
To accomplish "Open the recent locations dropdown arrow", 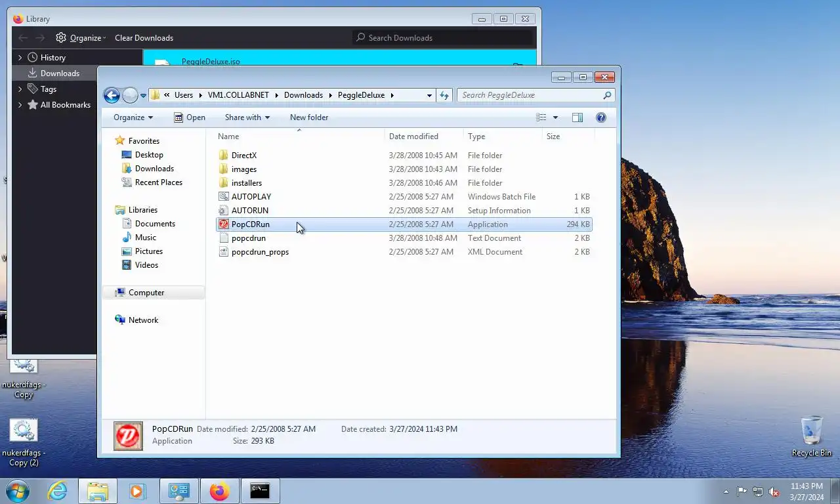I will click(x=143, y=96).
